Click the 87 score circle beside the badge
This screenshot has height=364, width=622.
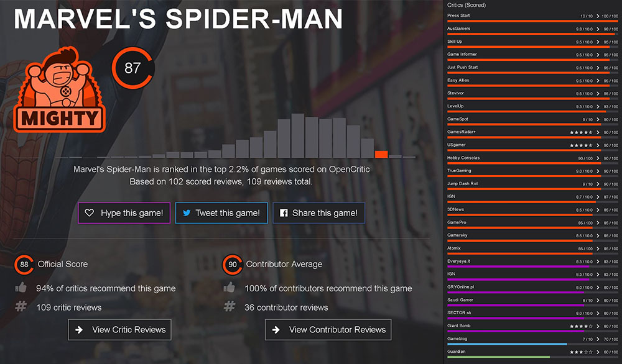[x=132, y=68]
